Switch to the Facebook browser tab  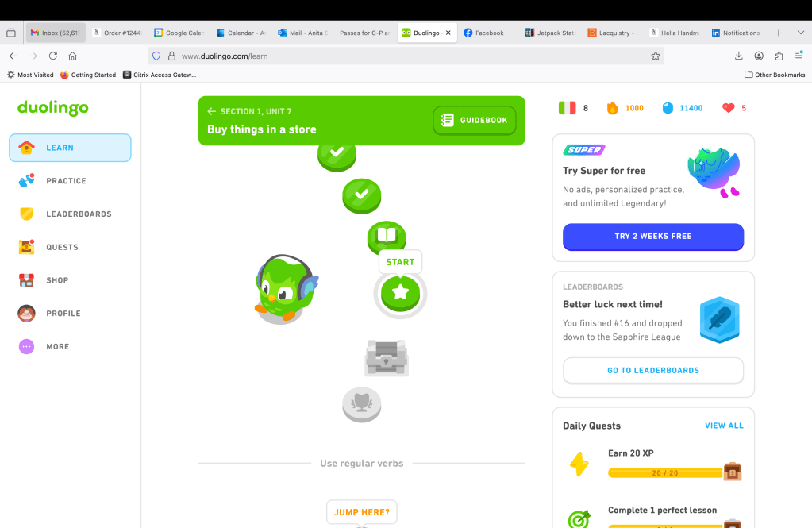click(488, 33)
